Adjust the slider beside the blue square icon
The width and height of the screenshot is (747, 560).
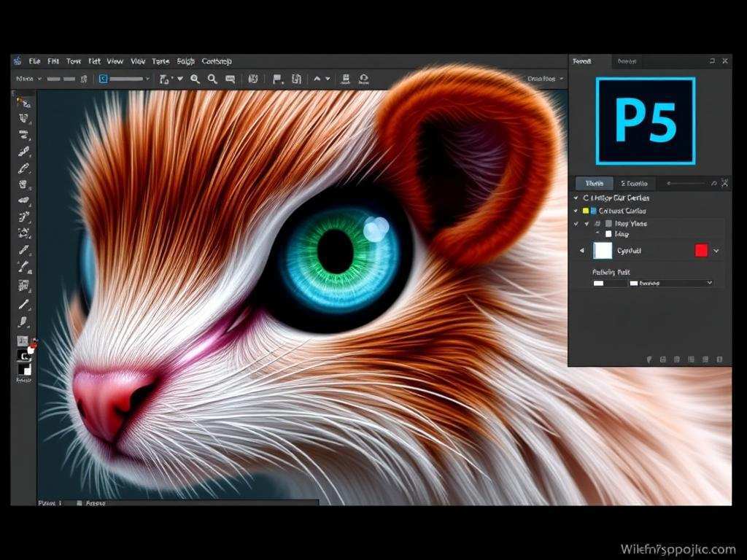[126, 79]
